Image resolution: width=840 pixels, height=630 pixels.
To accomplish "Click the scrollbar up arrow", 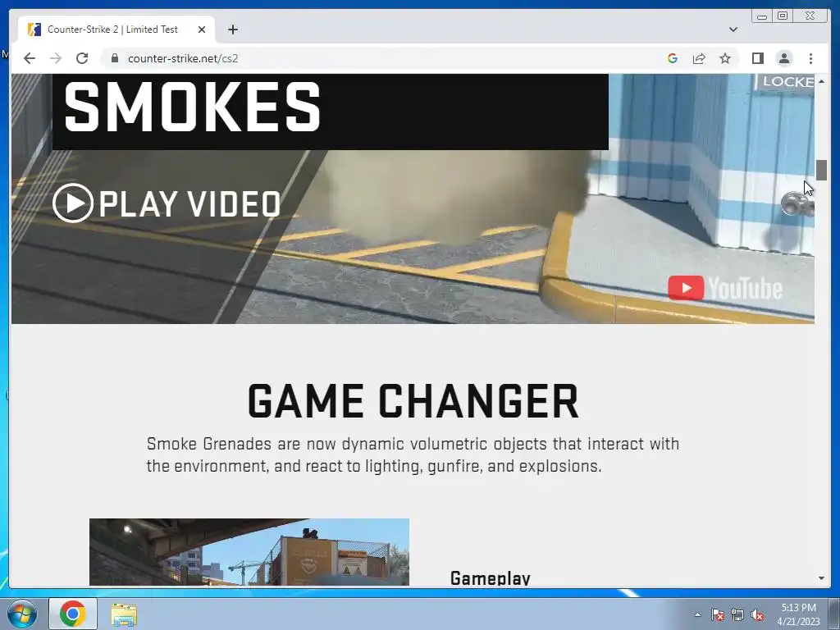I will [822, 81].
